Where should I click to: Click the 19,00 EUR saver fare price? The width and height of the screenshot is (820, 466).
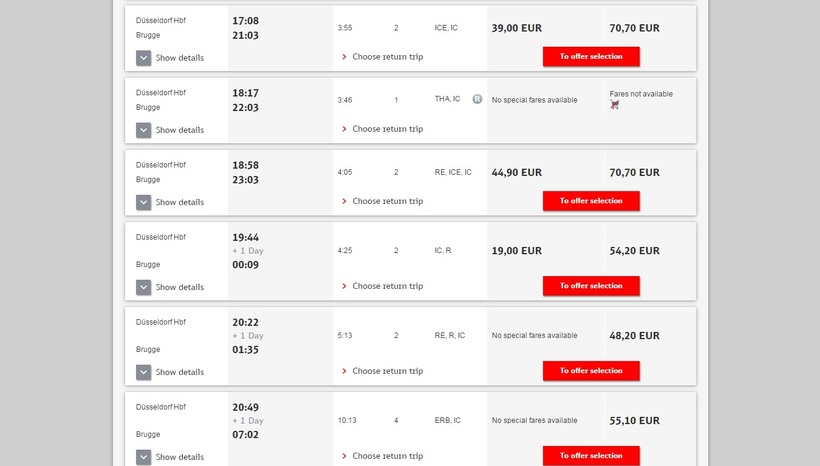pyautogui.click(x=517, y=251)
